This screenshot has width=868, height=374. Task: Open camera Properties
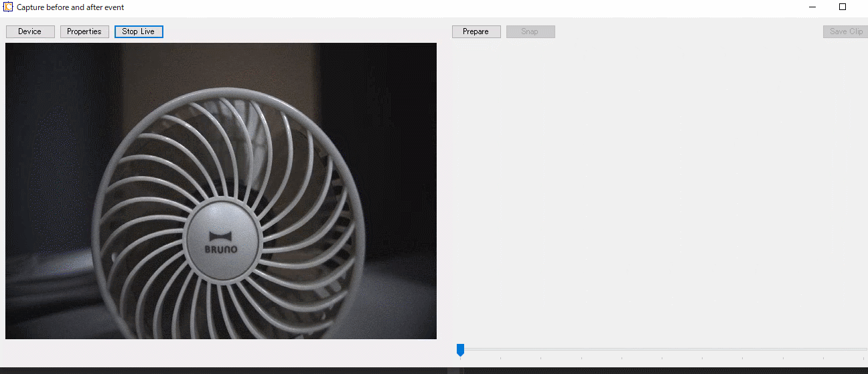click(84, 31)
